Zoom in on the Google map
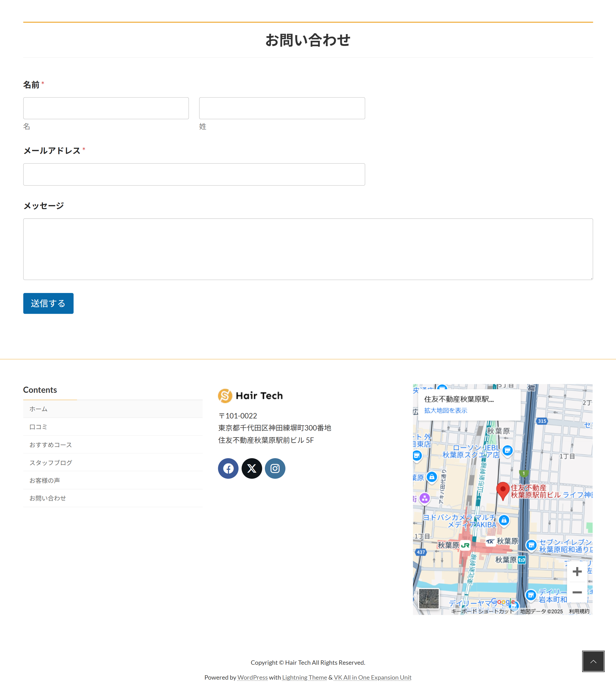This screenshot has height=695, width=616. (x=577, y=572)
